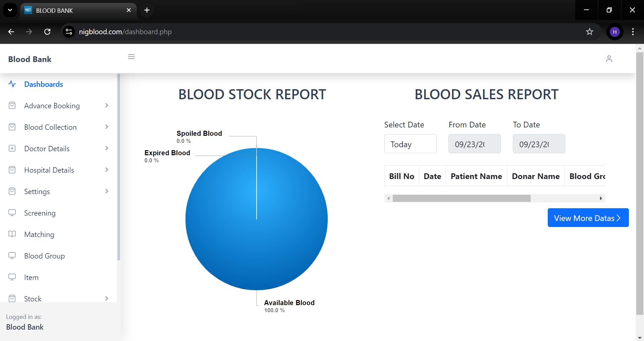Click the View More Datas button
Screen dimensions: 644x341
[x=588, y=218]
